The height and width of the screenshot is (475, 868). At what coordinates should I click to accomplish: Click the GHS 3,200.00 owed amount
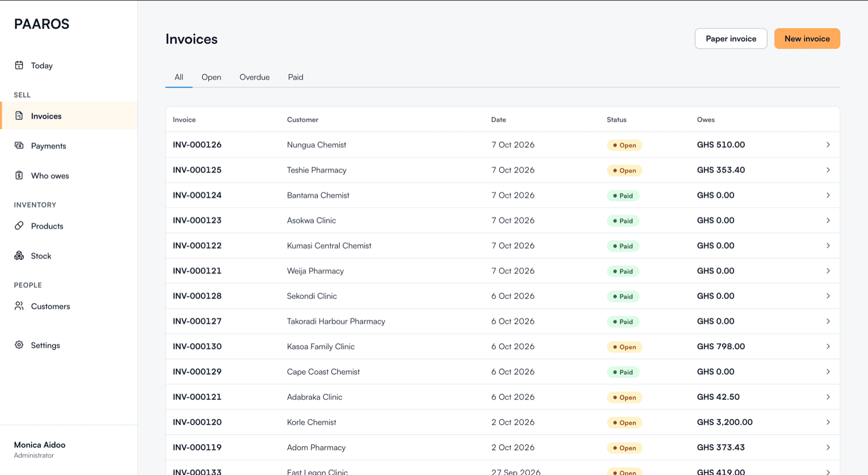coord(725,422)
